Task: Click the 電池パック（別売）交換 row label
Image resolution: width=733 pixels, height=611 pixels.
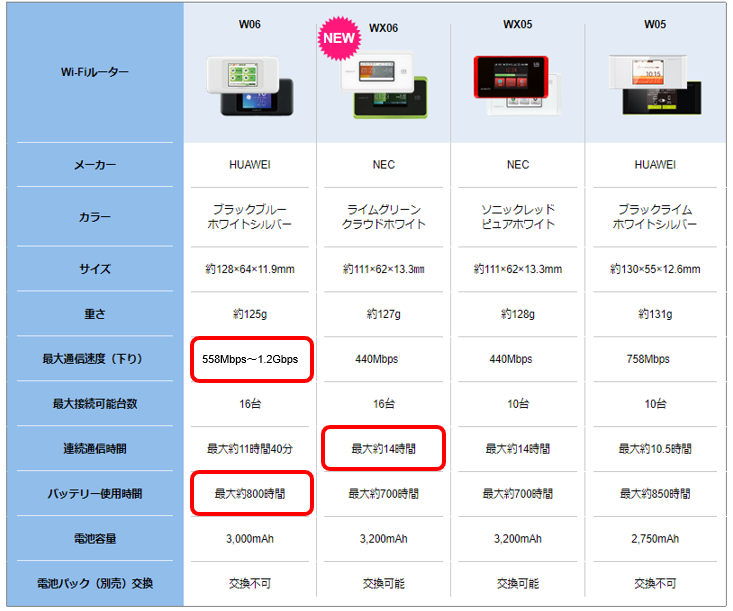Action: (x=93, y=584)
